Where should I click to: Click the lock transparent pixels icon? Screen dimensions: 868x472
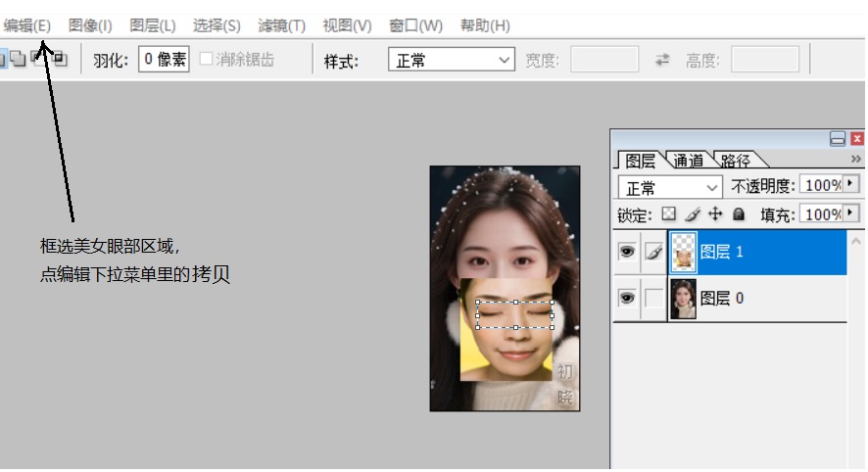pyautogui.click(x=669, y=213)
